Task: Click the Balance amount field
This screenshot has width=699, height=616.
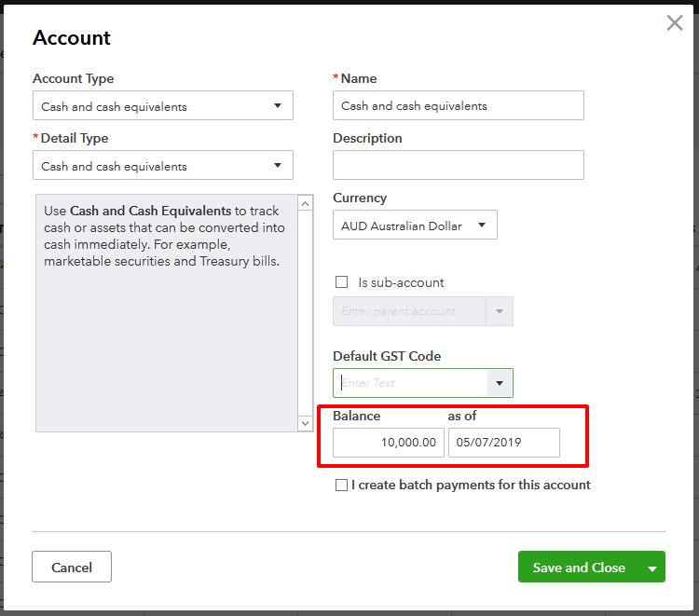Action: pos(388,443)
